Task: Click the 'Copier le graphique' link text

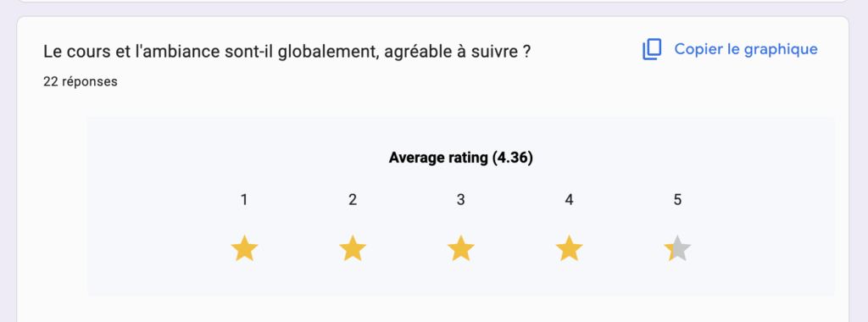Action: 746,49
